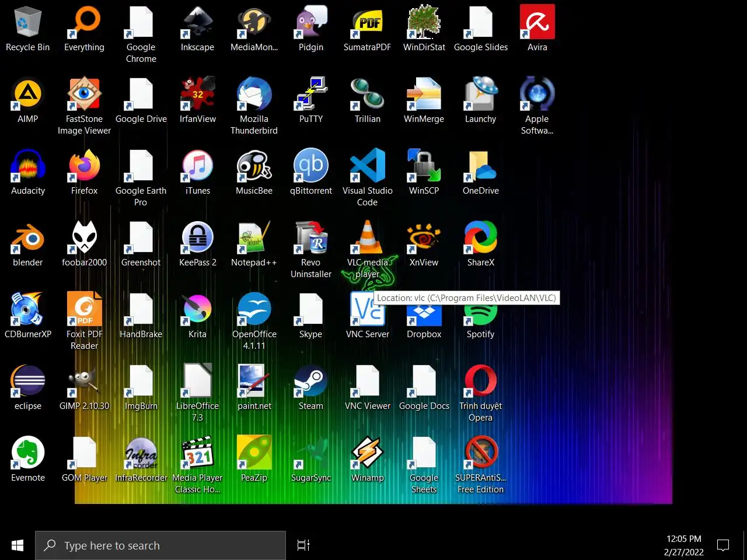Click the SUPERAntiSpyware Free Edition icon
Image resolution: width=747 pixels, height=560 pixels.
[x=480, y=453]
